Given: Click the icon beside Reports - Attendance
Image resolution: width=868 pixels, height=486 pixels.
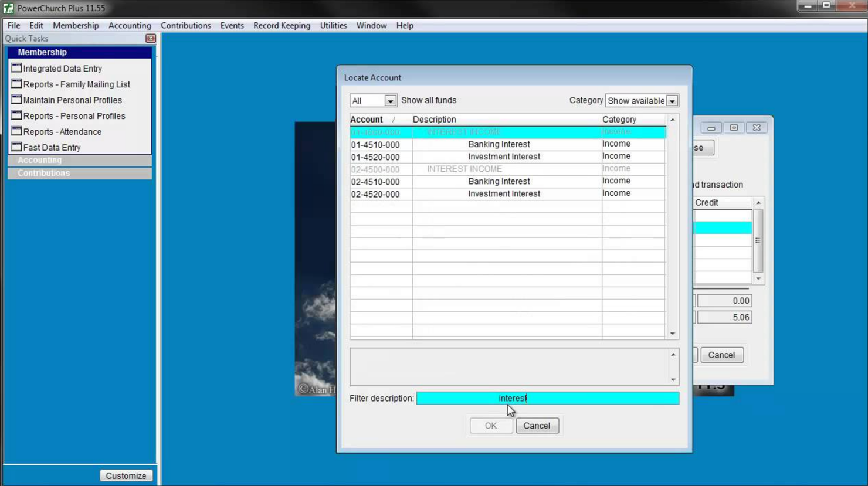Looking at the screenshot, I should coord(16,131).
